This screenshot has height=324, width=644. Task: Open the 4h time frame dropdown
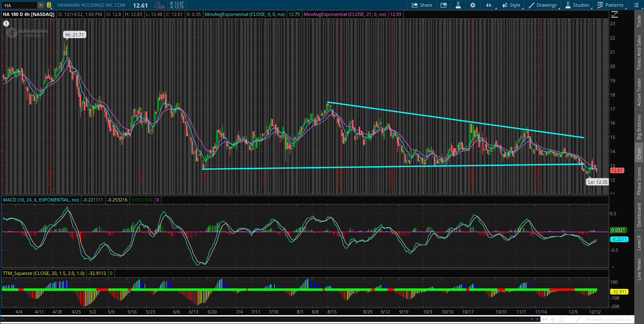[x=489, y=5]
